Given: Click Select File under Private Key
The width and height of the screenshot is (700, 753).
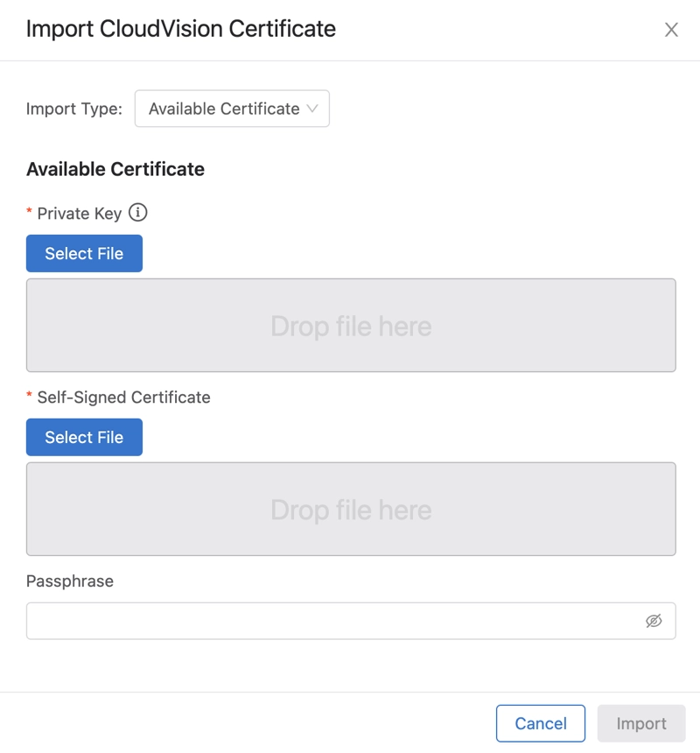Looking at the screenshot, I should [x=84, y=253].
